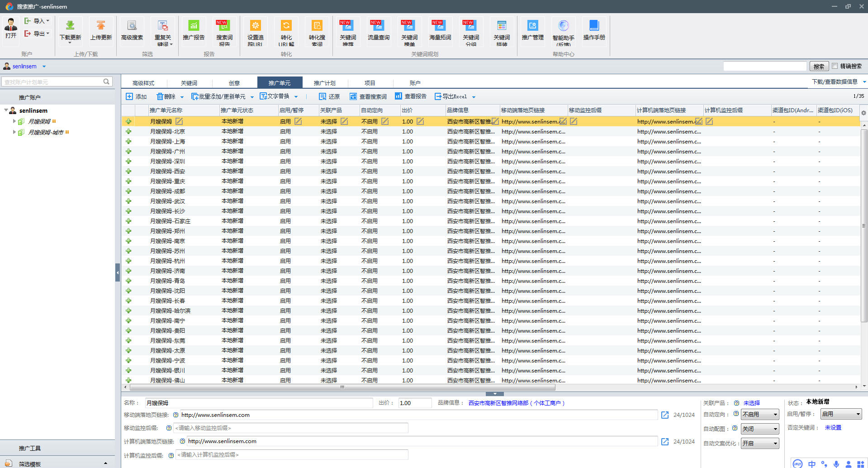The image size is (868, 468).
Task: Click the 未设置 negative keywords link
Action: click(833, 428)
